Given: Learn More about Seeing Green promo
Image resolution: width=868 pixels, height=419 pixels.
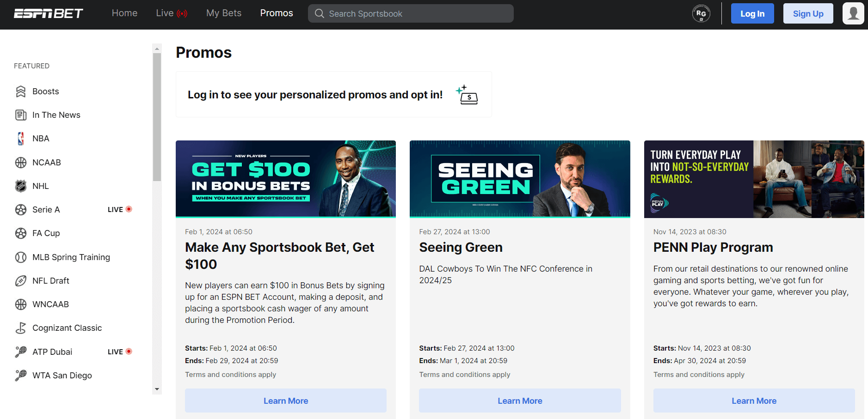Looking at the screenshot, I should point(520,401).
